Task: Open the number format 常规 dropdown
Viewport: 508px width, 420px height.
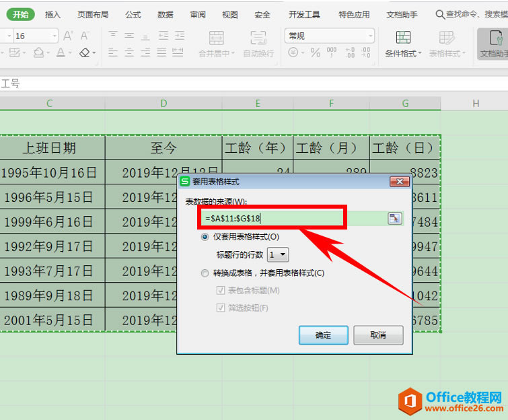Action: (x=370, y=36)
